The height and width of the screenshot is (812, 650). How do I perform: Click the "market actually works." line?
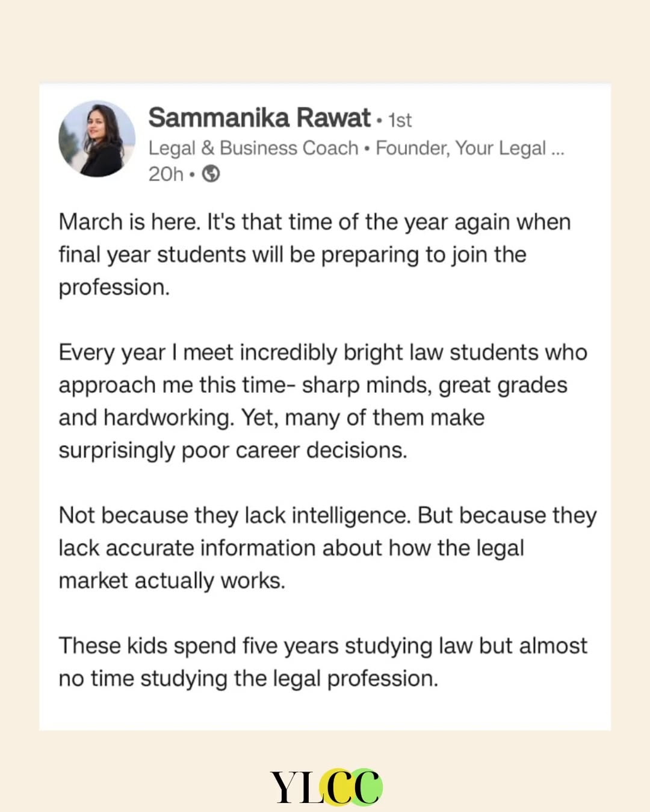(x=172, y=581)
